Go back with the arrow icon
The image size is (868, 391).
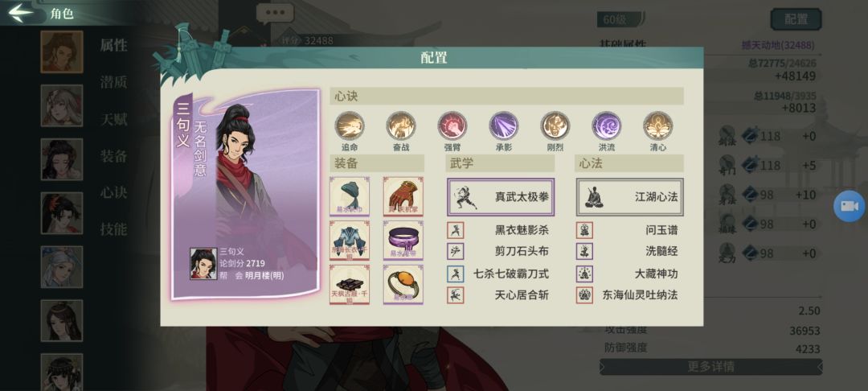(x=21, y=12)
